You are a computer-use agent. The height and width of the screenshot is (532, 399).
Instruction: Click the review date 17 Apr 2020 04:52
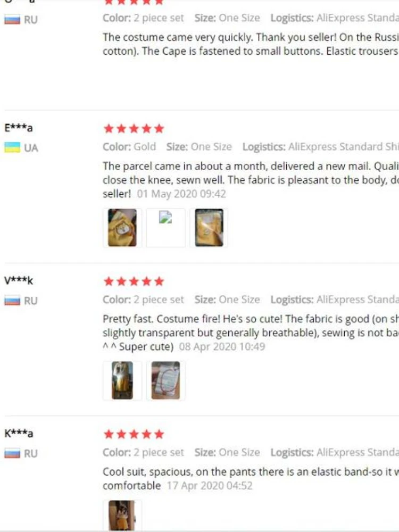click(210, 486)
